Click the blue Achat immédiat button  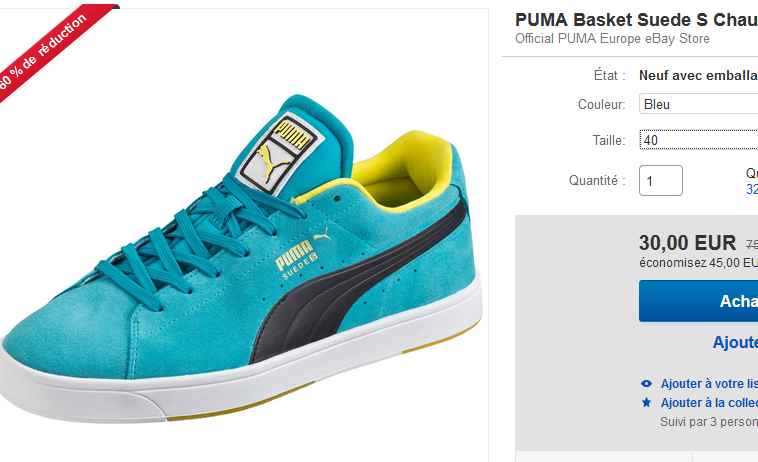[x=699, y=301]
